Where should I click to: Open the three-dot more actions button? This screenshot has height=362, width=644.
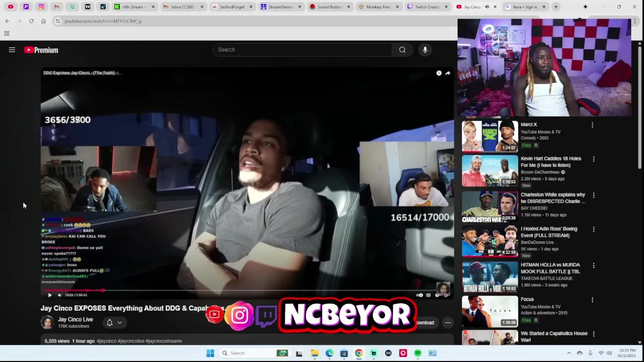[448, 323]
